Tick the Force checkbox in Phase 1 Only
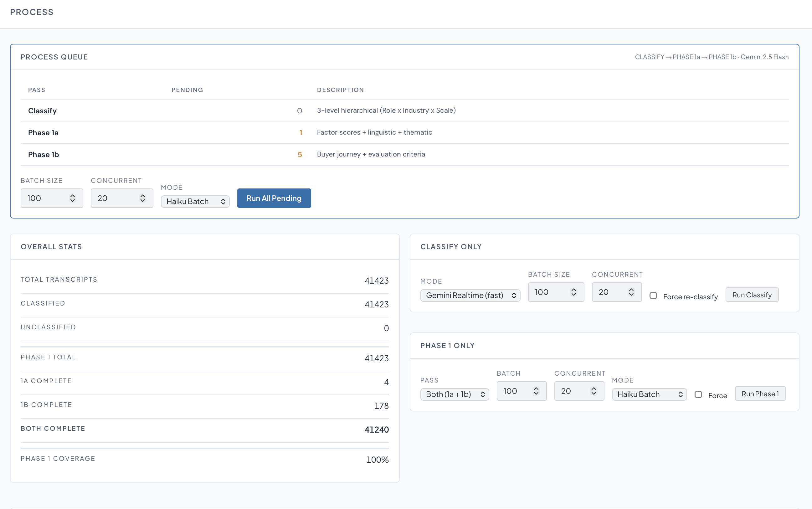The height and width of the screenshot is (509, 812). (x=699, y=394)
